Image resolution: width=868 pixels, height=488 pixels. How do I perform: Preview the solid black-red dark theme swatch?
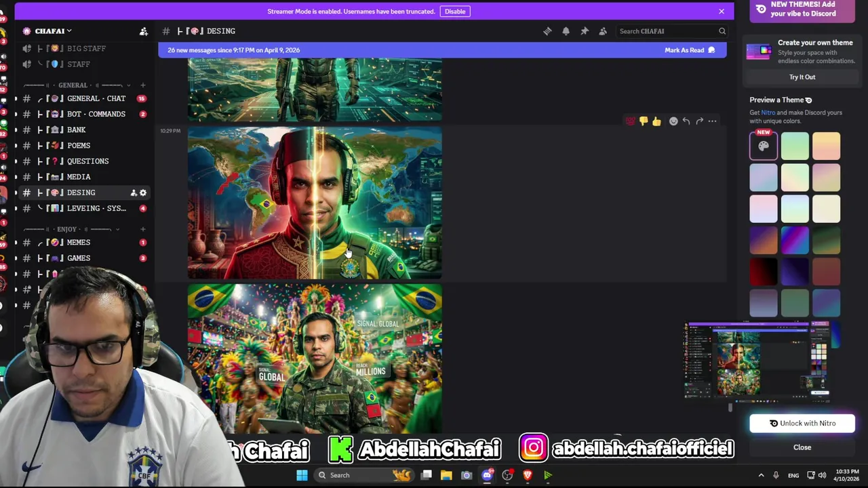(764, 270)
